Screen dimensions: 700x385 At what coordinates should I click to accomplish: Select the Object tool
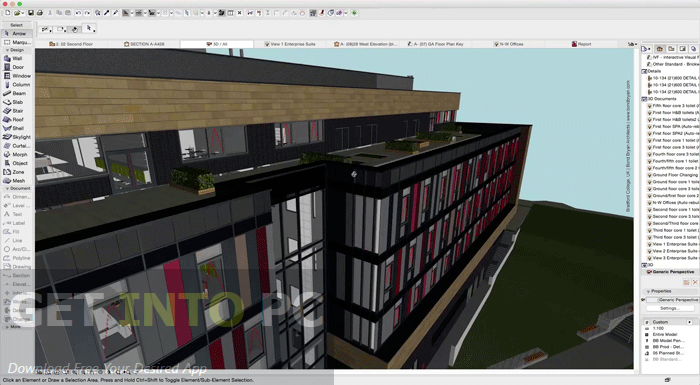coord(17,163)
